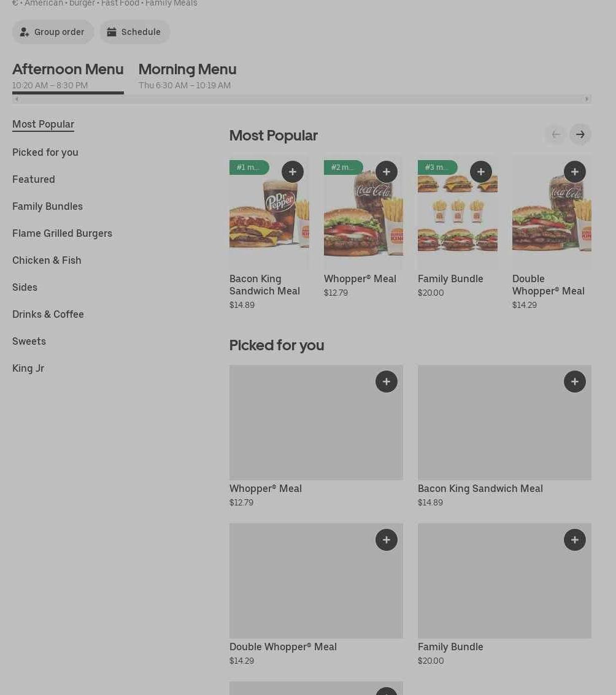Open the Drinks & Coffee category
The image size is (616, 695).
(x=48, y=314)
